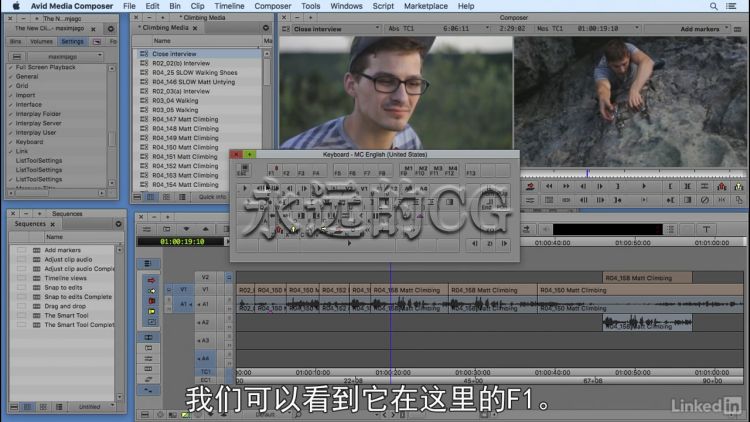The width and height of the screenshot is (750, 422).
Task: Click the Title tool T icon in timeline toolbar
Action: pos(706,230)
